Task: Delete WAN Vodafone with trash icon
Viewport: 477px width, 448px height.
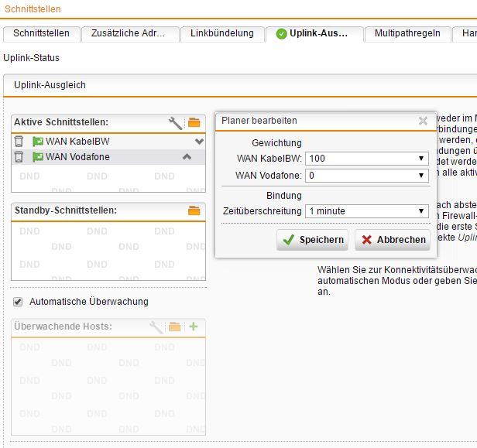Action: pos(19,157)
